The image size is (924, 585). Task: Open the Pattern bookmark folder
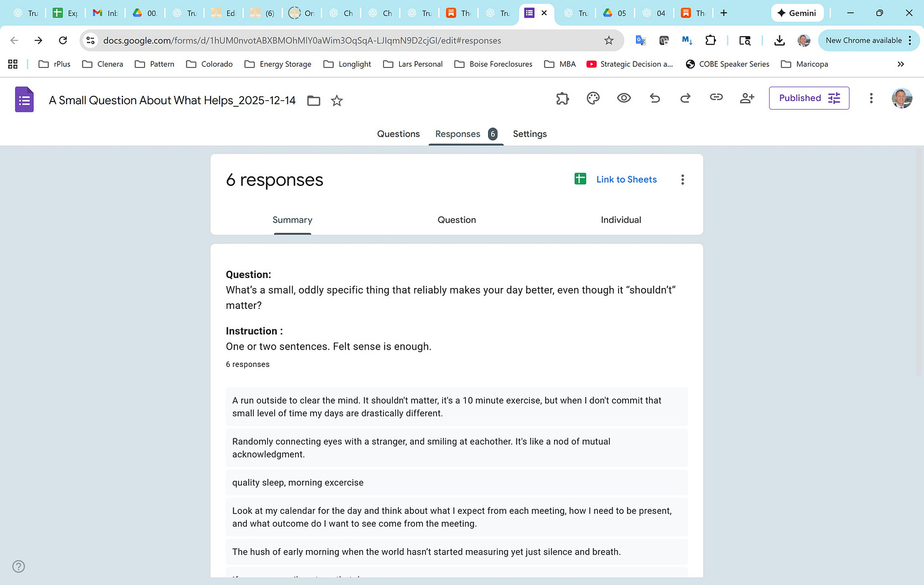[x=155, y=64]
